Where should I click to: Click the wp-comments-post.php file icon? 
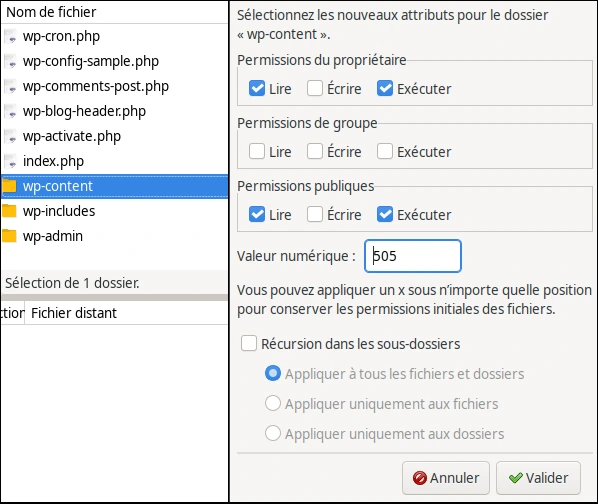click(x=10, y=86)
